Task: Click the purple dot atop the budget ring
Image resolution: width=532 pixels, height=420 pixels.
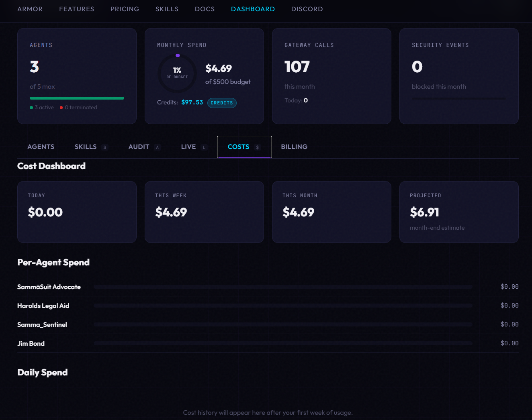Action: (178, 55)
